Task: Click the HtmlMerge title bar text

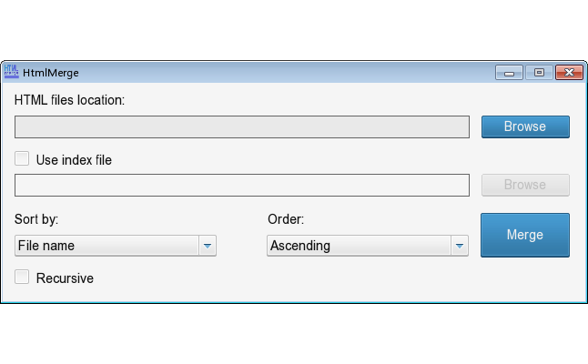Action: tap(51, 73)
